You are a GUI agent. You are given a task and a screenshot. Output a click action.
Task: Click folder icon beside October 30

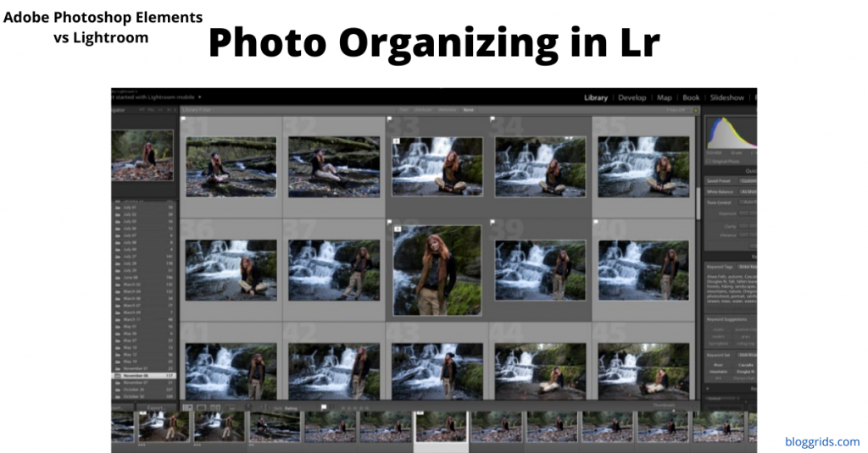coord(117,396)
